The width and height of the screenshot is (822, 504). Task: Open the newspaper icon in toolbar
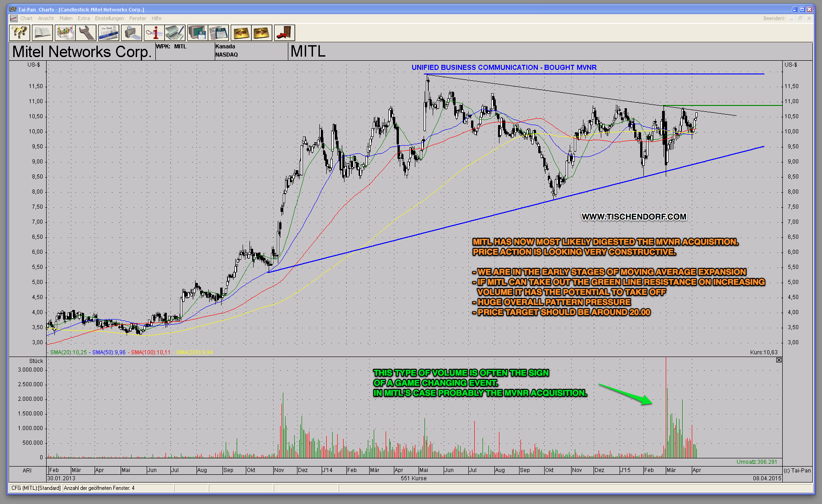[109, 33]
